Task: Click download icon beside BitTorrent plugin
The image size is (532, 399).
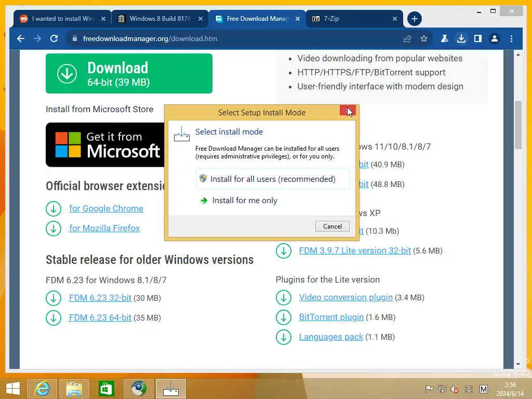Action: [284, 317]
